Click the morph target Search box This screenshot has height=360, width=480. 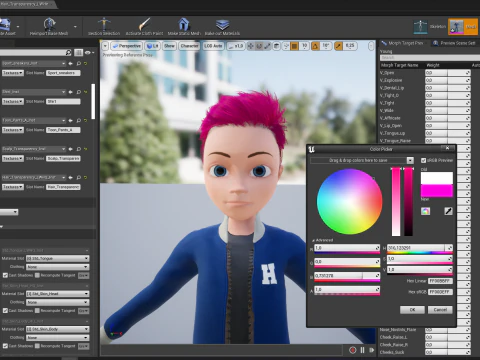(x=430, y=58)
